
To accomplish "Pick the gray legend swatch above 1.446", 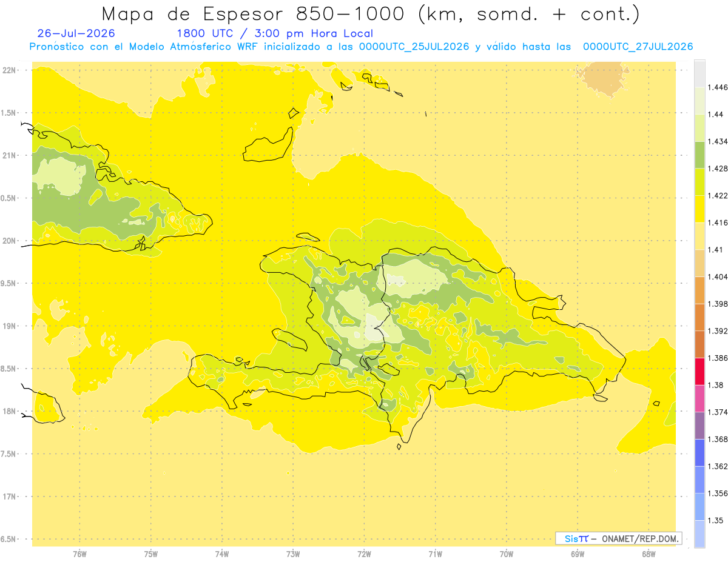I will click(x=699, y=73).
